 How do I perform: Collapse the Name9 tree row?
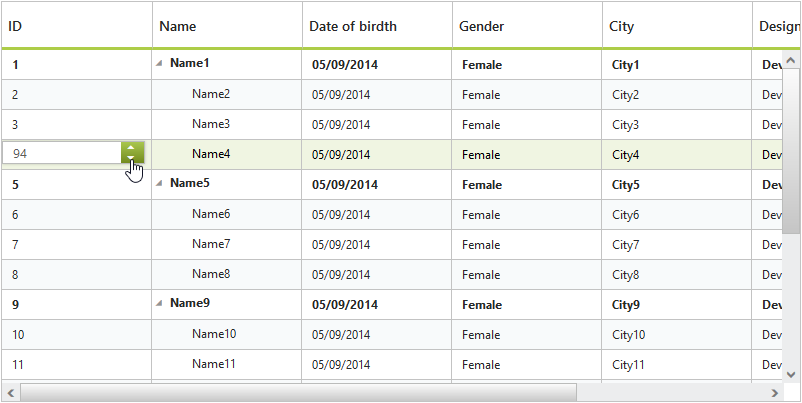coord(159,303)
